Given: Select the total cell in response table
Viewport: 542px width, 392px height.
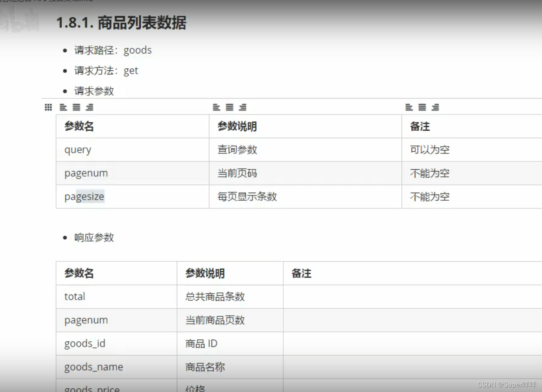Looking at the screenshot, I should 74,296.
